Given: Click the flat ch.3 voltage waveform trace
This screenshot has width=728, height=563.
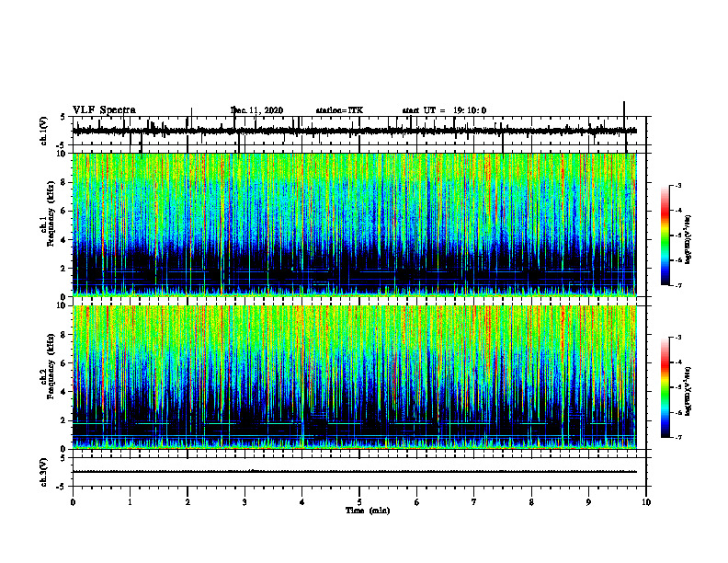Looking at the screenshot, I should [354, 472].
